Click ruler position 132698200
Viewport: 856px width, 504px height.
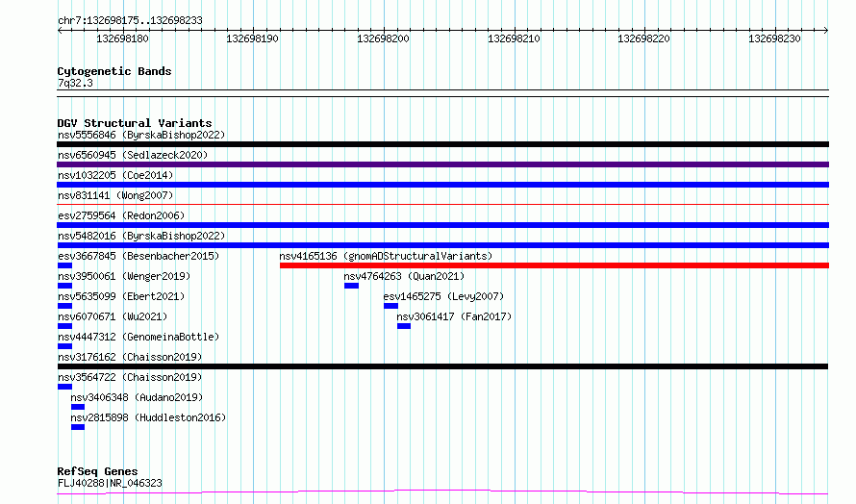[x=383, y=38]
